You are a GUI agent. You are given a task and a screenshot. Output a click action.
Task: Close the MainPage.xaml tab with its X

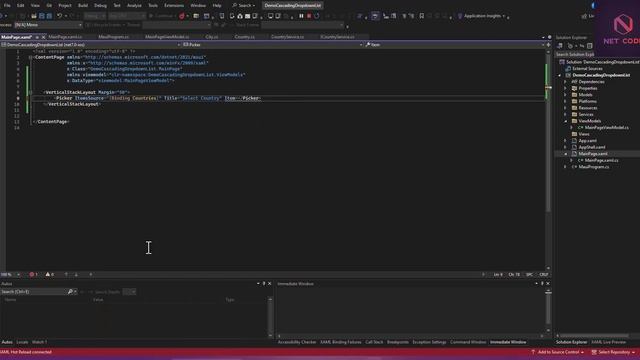pos(43,37)
